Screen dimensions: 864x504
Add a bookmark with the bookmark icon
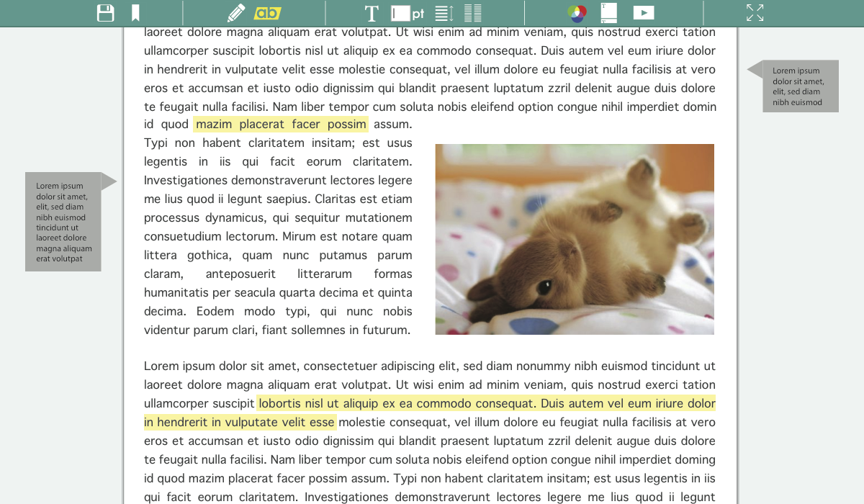(135, 13)
